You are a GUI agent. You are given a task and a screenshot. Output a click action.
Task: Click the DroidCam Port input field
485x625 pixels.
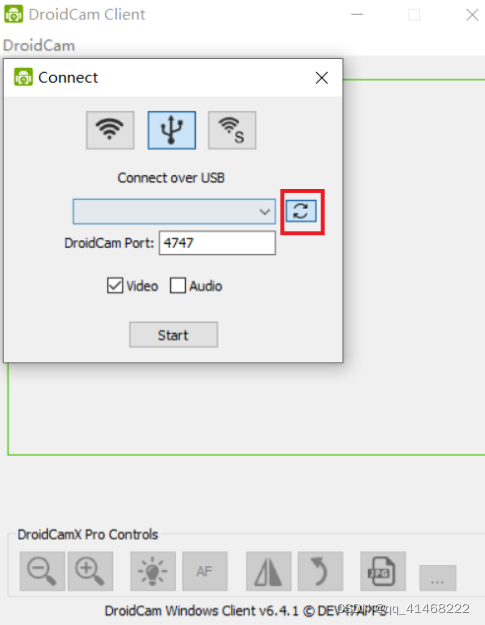point(217,243)
